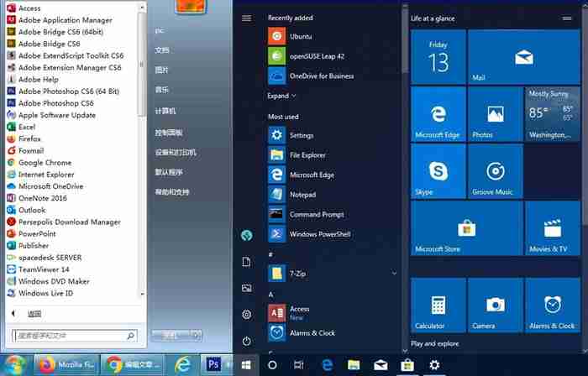Viewport: 588px width, 376px height.
Task: Expand the Recently added list
Action: (x=281, y=96)
